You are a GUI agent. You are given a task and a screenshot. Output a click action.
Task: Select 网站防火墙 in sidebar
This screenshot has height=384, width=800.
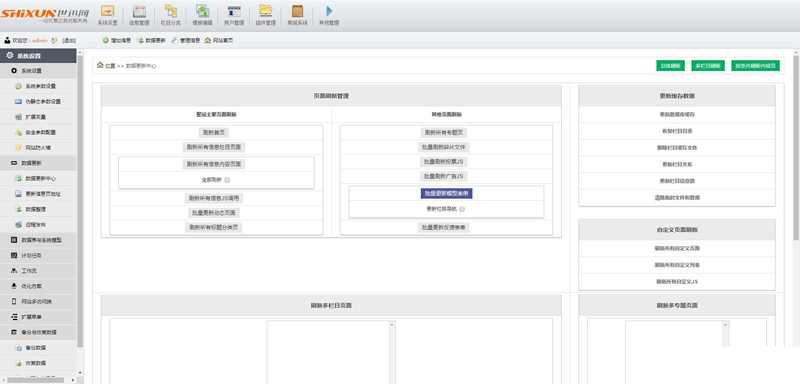38,148
